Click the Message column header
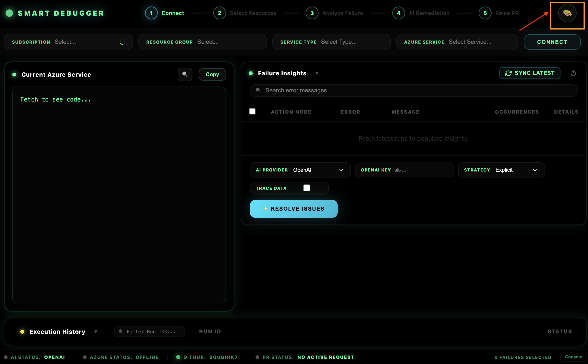The height and width of the screenshot is (364, 588). [405, 112]
